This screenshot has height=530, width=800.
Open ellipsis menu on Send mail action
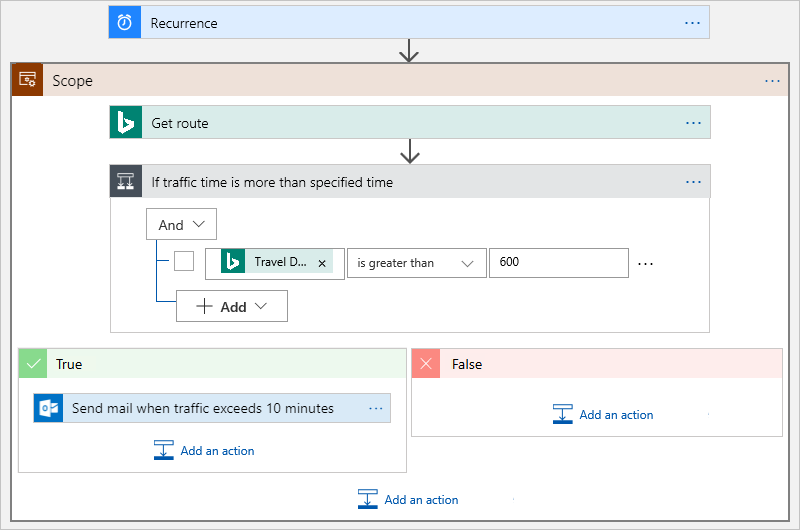pos(376,408)
